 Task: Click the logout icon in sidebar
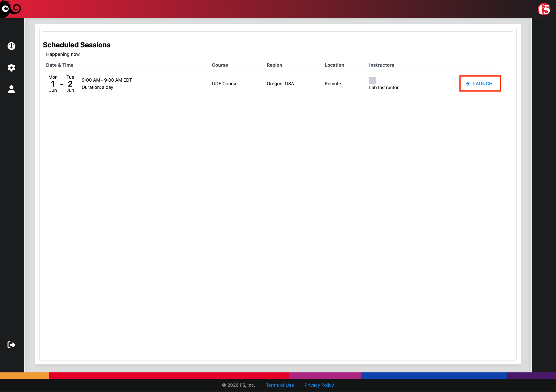[x=11, y=345]
